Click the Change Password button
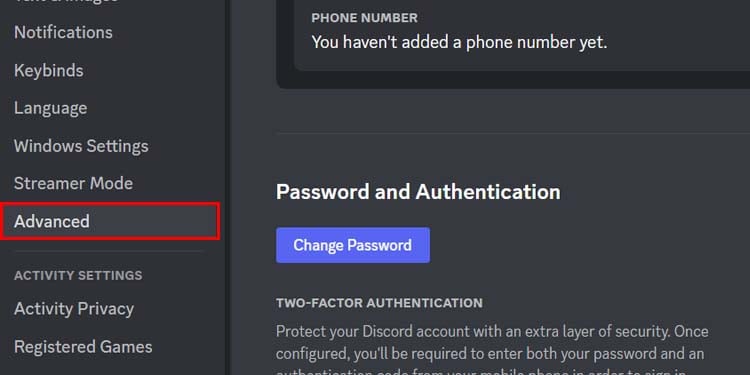The width and height of the screenshot is (750, 375). pos(353,245)
